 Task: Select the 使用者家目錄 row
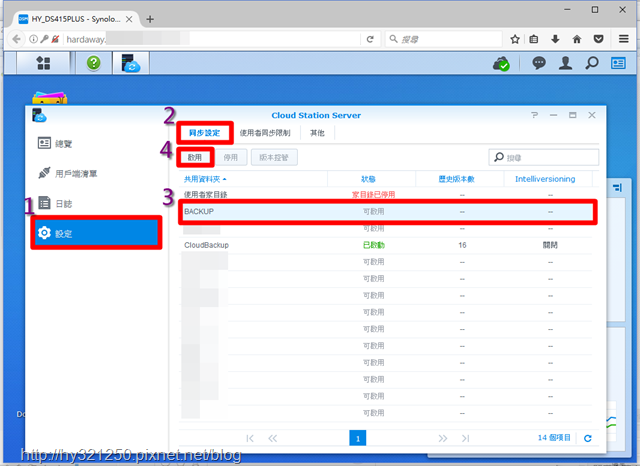coord(387,195)
